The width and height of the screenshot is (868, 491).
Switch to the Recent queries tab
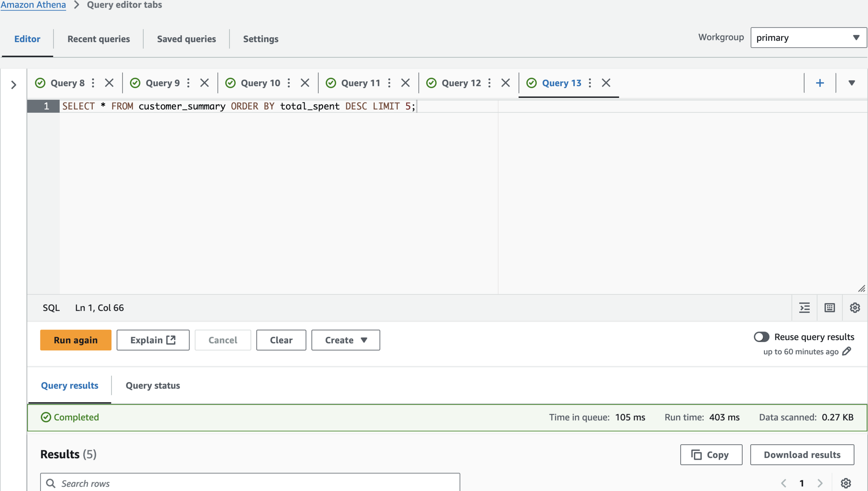click(98, 39)
